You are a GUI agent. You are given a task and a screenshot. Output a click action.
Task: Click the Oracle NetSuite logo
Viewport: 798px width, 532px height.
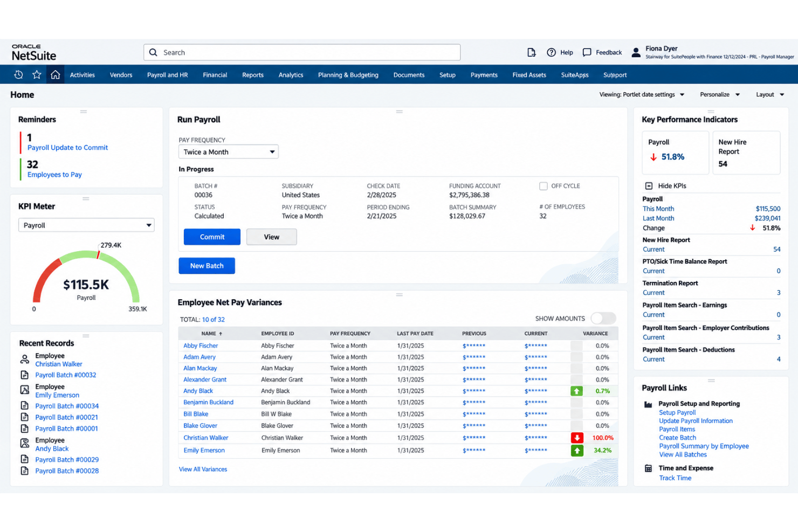tap(34, 52)
